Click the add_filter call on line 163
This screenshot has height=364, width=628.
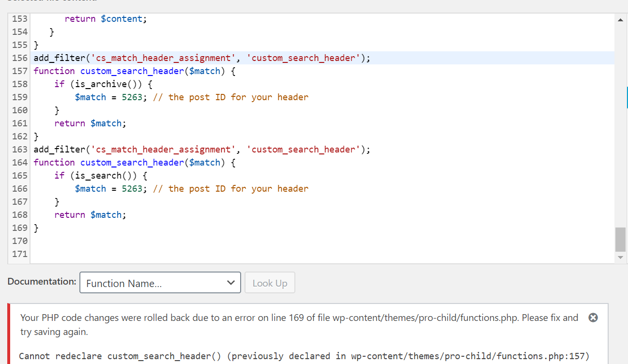[201, 150]
